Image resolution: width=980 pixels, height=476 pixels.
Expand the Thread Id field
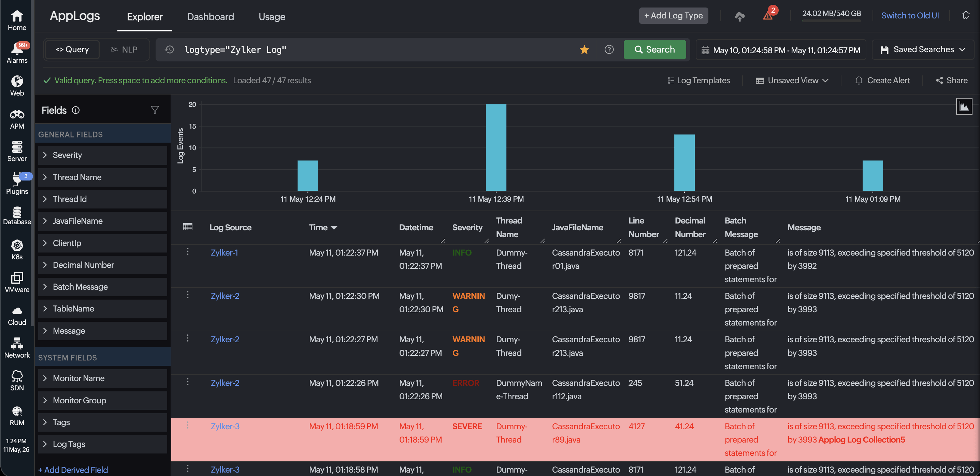click(x=103, y=199)
